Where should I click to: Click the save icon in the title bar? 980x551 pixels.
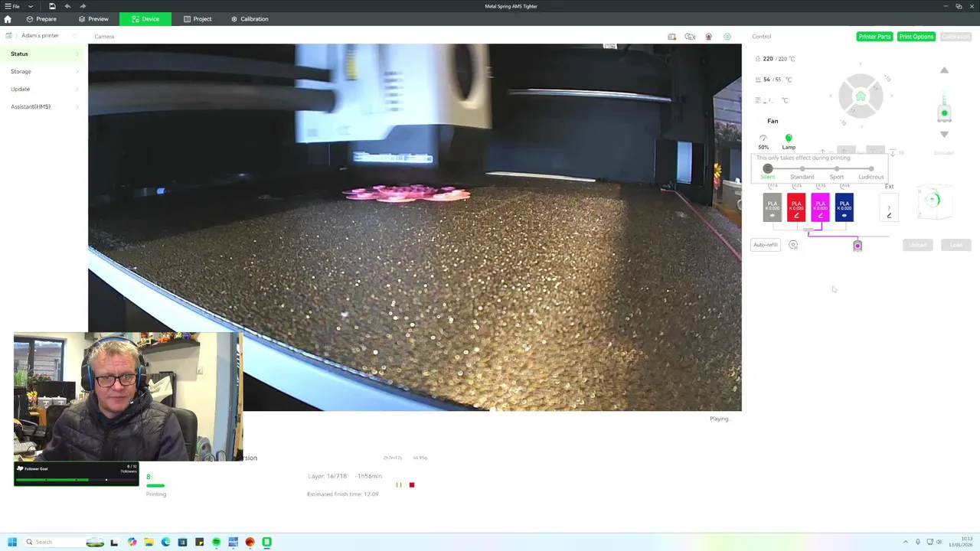pos(52,6)
